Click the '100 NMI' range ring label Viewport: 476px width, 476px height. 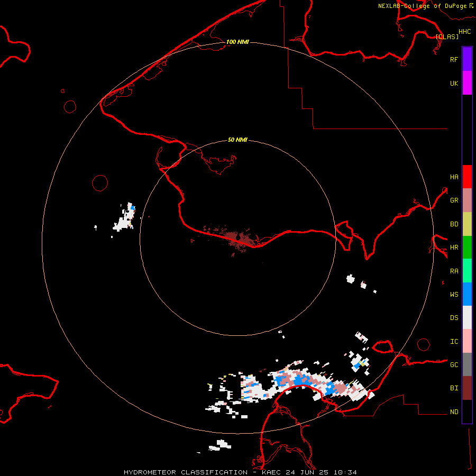(237, 42)
